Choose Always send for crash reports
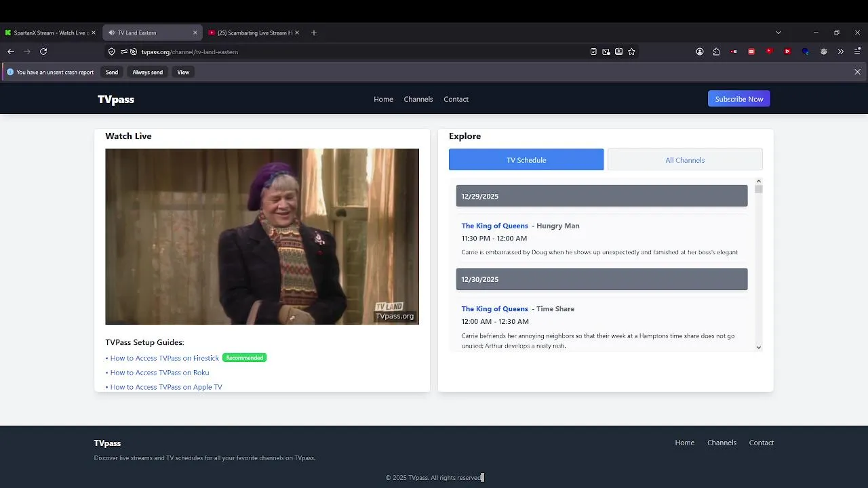The image size is (868, 488). (147, 72)
